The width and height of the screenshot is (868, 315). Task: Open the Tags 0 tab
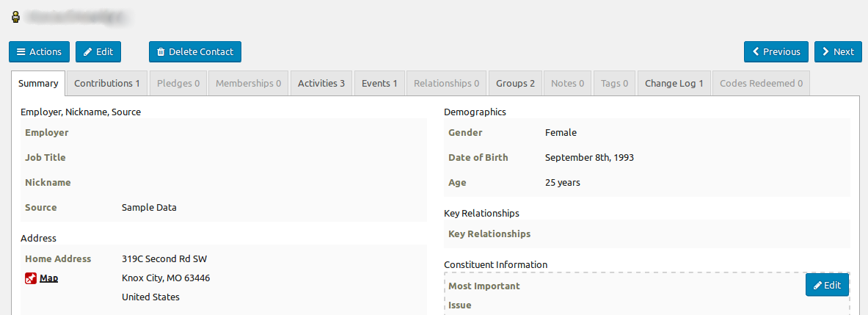(x=614, y=83)
